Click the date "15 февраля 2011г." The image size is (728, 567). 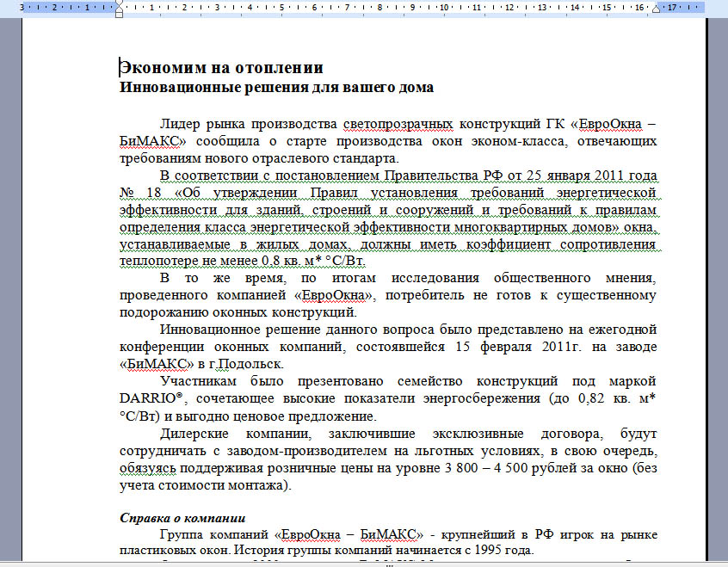point(518,347)
